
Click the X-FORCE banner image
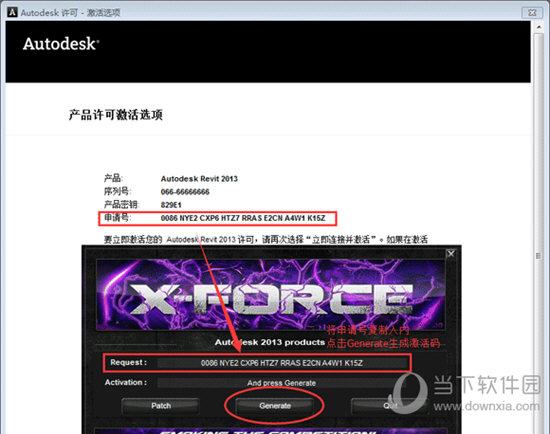click(270, 295)
